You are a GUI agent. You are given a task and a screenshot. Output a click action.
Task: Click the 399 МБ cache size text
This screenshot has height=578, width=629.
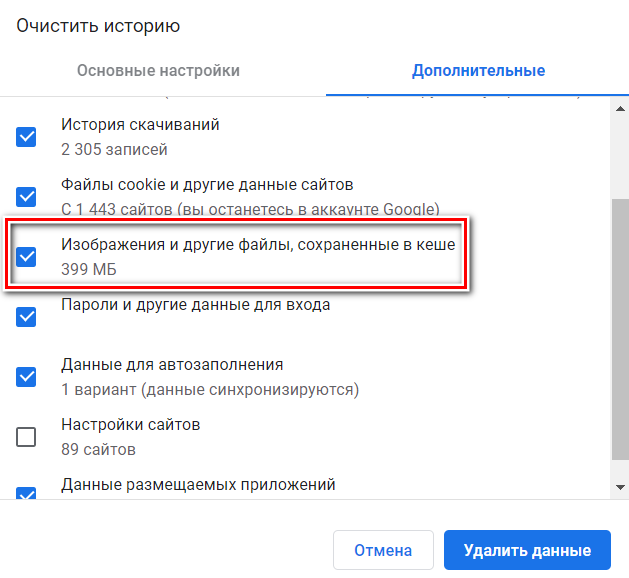click(x=89, y=269)
